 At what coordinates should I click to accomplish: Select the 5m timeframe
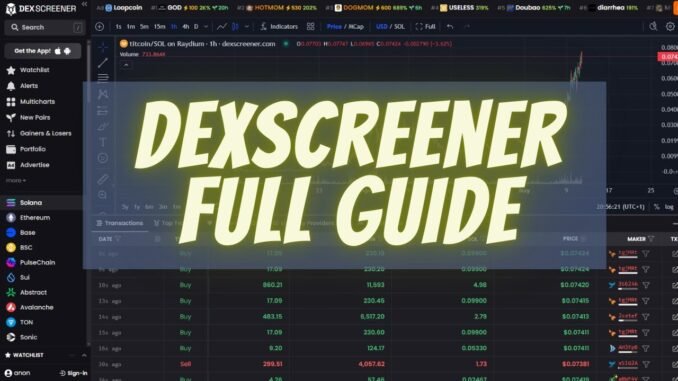[x=144, y=27]
